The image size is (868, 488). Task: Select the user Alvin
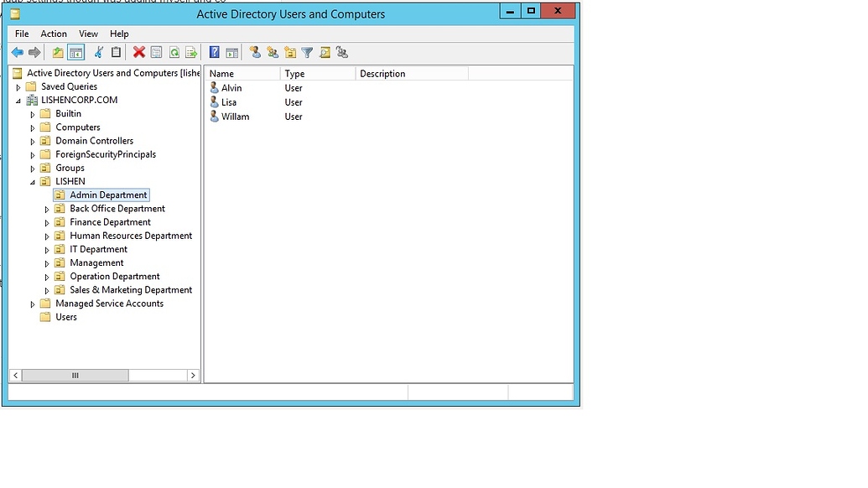[x=231, y=87]
